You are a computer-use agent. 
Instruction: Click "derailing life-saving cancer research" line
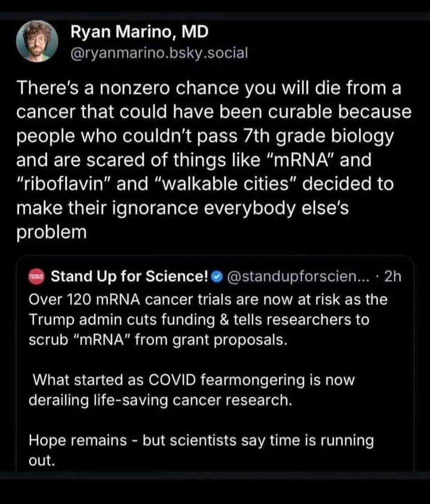click(161, 400)
